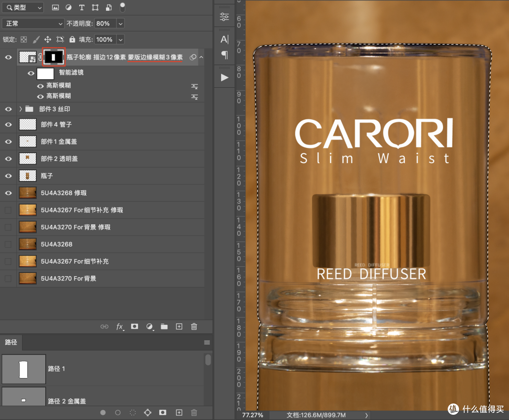Filter layers by pixel layer type
Image resolution: width=509 pixels, height=420 pixels.
coord(56,8)
